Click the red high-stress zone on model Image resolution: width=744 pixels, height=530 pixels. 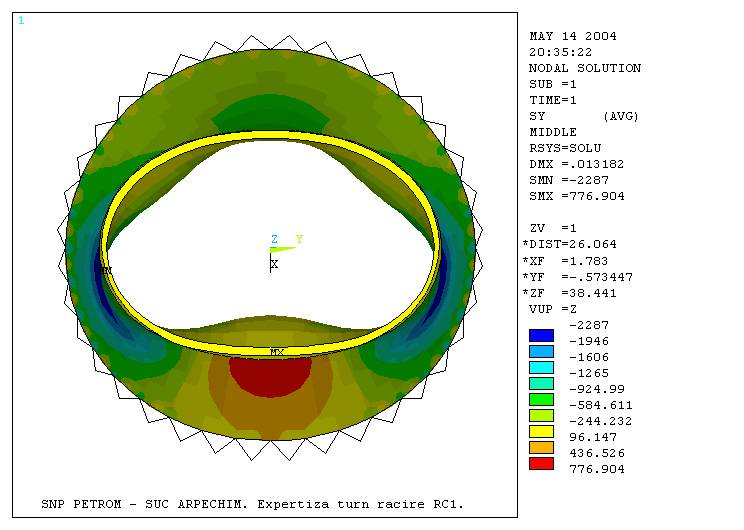point(270,375)
